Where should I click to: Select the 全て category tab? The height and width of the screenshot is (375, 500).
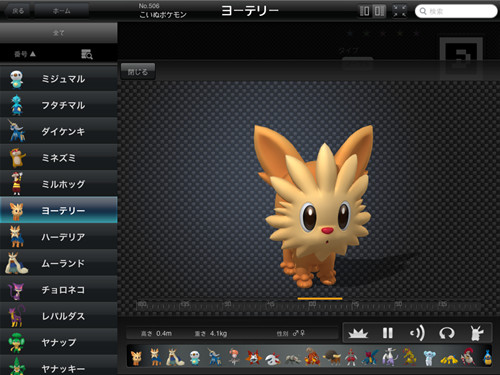[59, 33]
